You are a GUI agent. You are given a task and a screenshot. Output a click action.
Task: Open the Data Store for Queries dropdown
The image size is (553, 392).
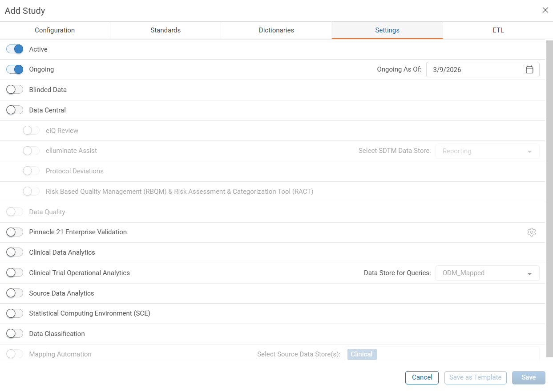[x=488, y=273]
